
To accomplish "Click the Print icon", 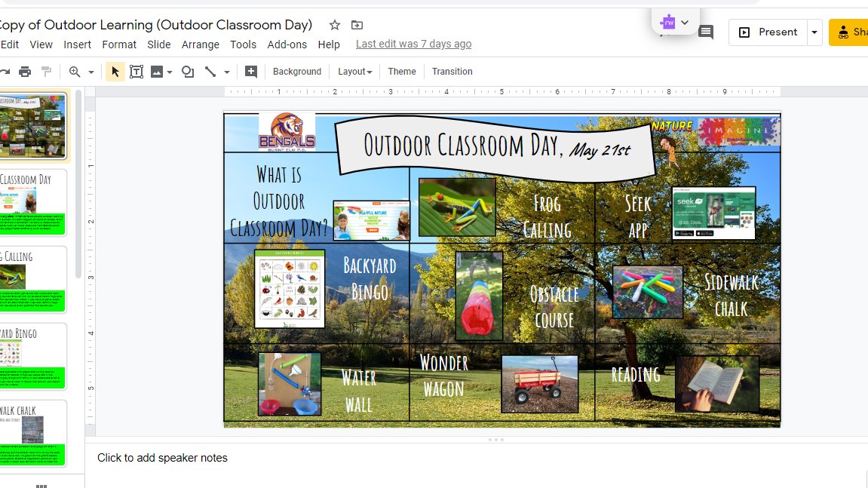I will click(25, 72).
